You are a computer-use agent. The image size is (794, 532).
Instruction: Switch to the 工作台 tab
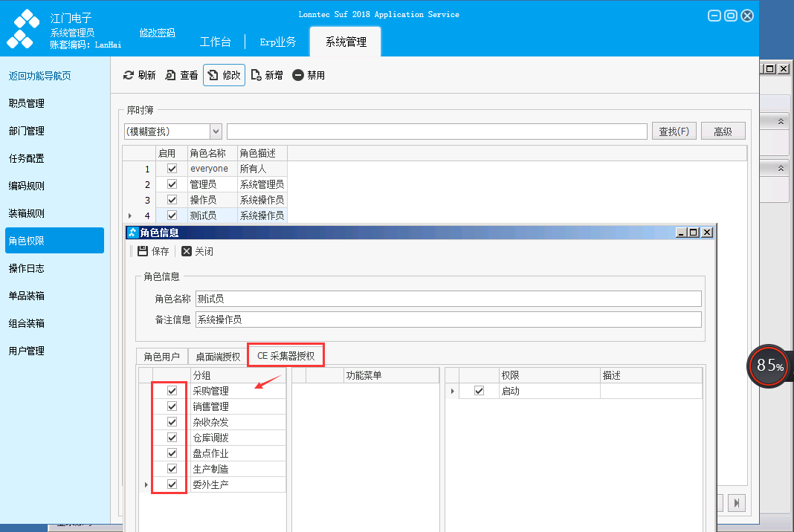(215, 42)
